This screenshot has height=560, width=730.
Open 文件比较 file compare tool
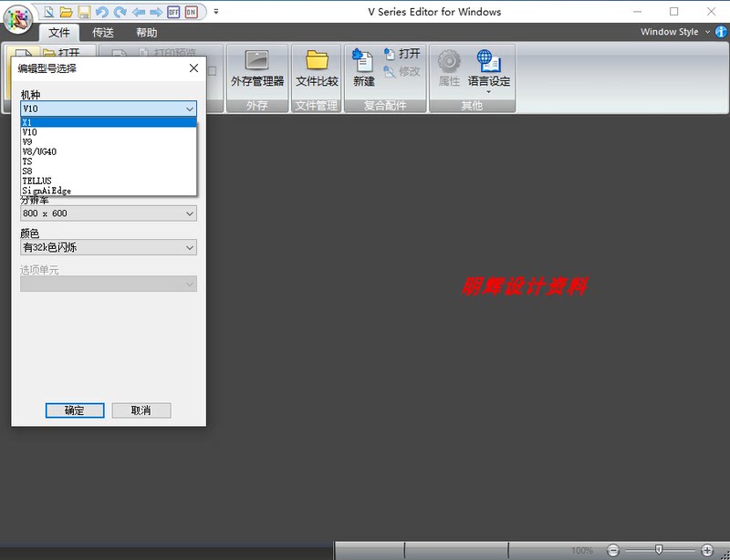[x=317, y=69]
